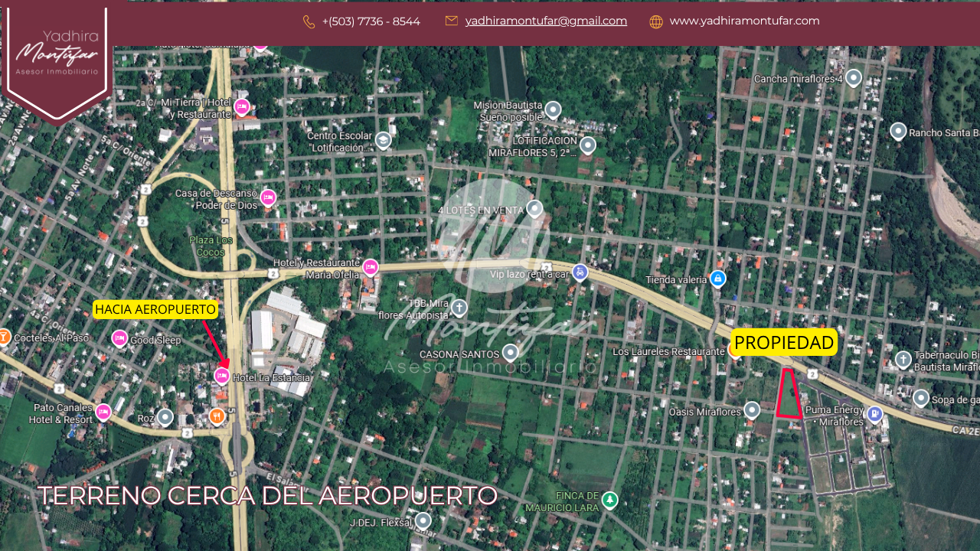Click the Casa de Descanso Poder de Dios pin
Viewport: 980px width, 551px height.
point(268,197)
